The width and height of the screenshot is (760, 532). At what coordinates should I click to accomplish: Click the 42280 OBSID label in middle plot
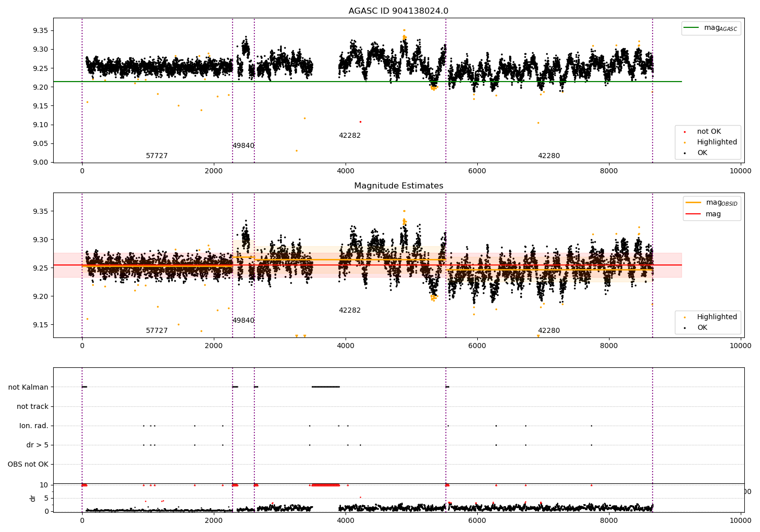(x=549, y=331)
